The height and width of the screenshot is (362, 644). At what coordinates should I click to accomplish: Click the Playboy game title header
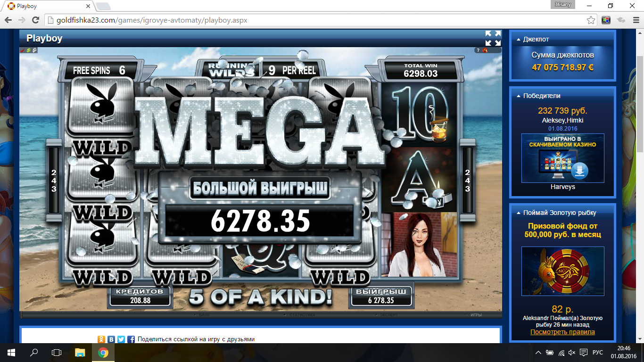coord(44,38)
